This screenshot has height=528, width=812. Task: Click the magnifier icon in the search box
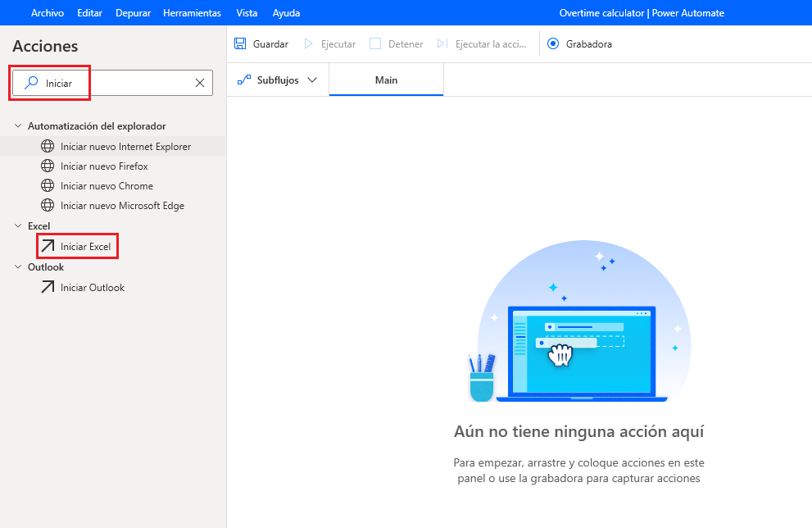coord(32,82)
